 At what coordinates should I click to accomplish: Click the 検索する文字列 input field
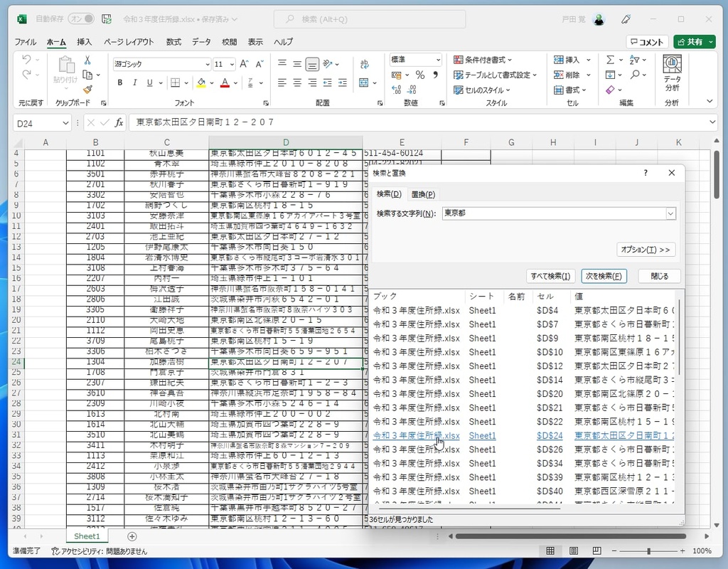(x=555, y=213)
